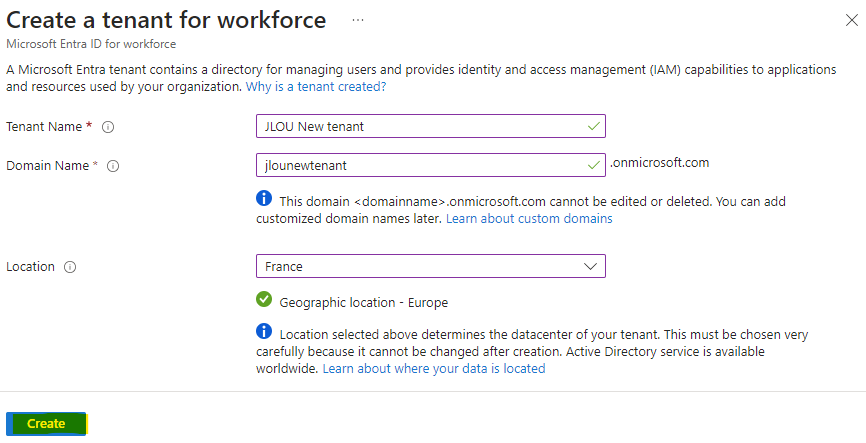Image resolution: width=866 pixels, height=443 pixels.
Task: Click the 'Tenant Name' field label
Action: click(44, 126)
